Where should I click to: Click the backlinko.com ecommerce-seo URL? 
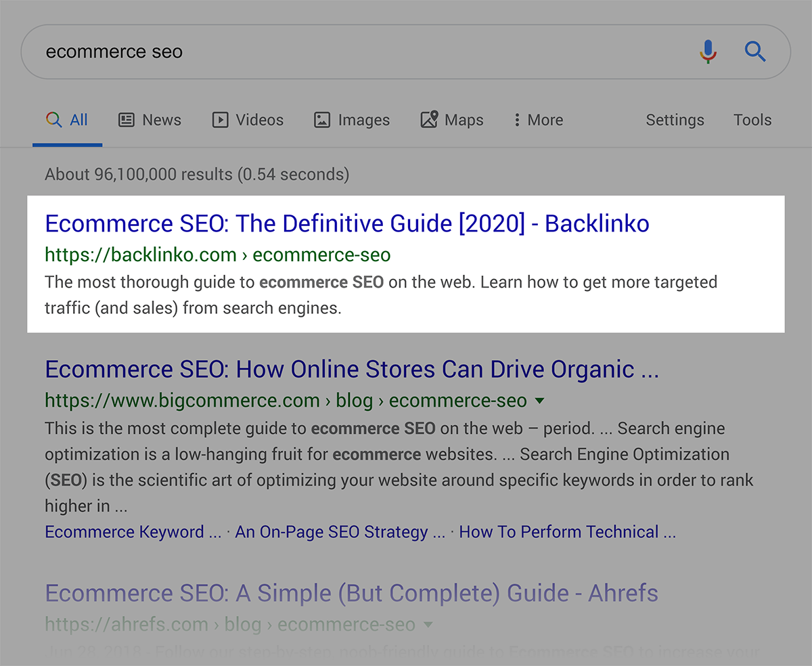point(218,255)
